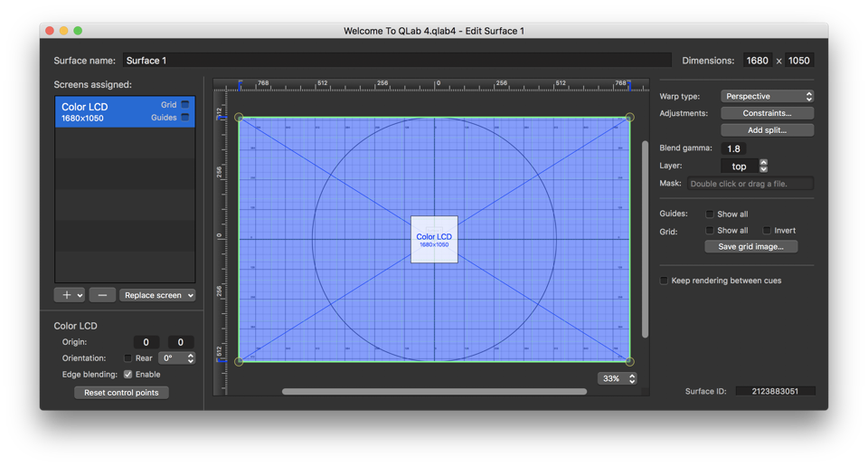
Task: Toggle Grid for Color LCD screen
Action: (185, 105)
